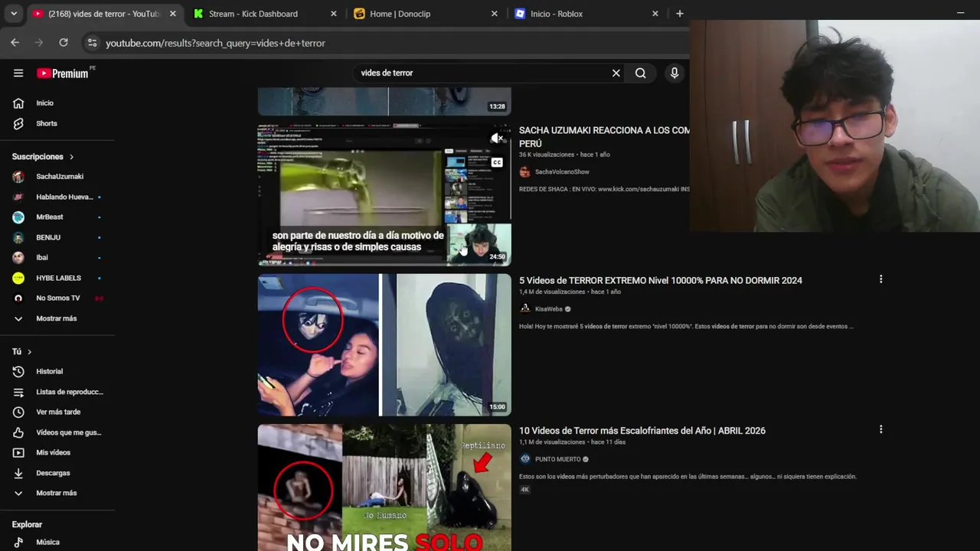Open No Somos TV subscription channel
The image size is (980, 551).
(57, 298)
